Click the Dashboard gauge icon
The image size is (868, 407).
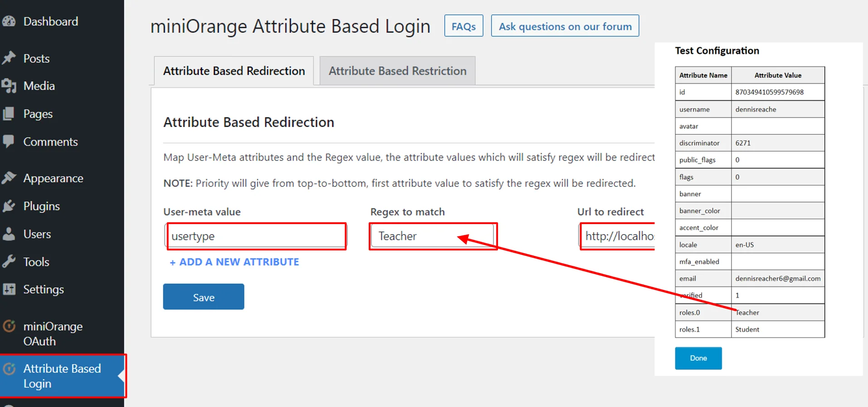click(9, 21)
